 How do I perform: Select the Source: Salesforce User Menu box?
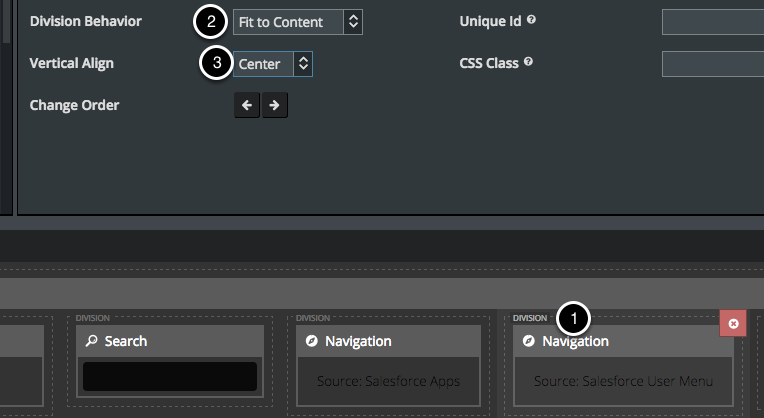pyautogui.click(x=623, y=381)
